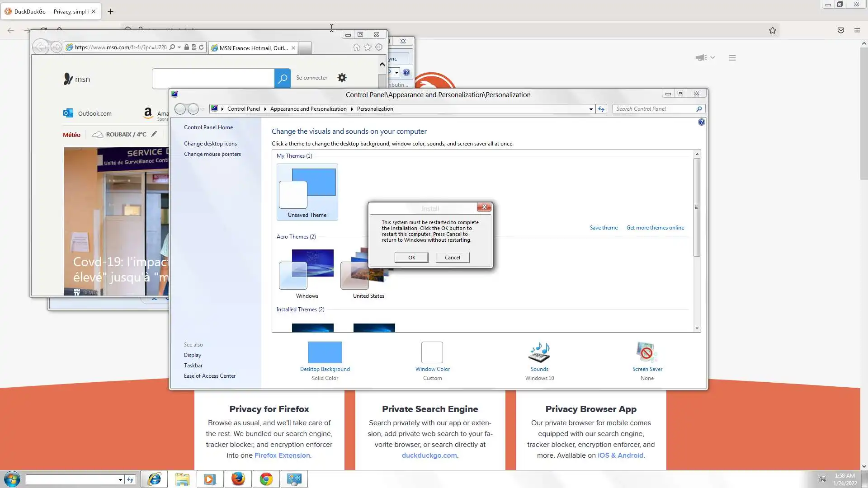Open the Screen Saver settings icon
Viewport: 868px width, 488px height.
click(646, 353)
